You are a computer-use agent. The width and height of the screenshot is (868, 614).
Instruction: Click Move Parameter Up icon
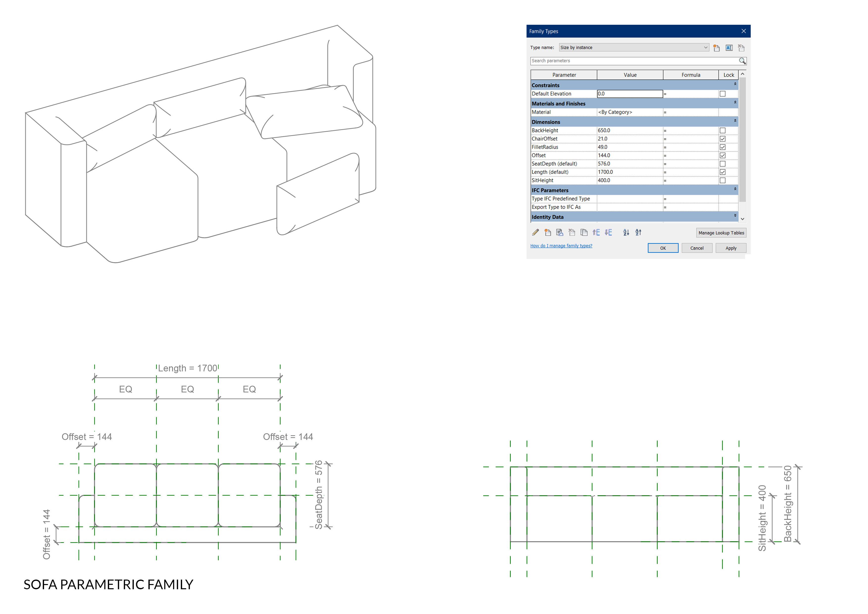596,232
